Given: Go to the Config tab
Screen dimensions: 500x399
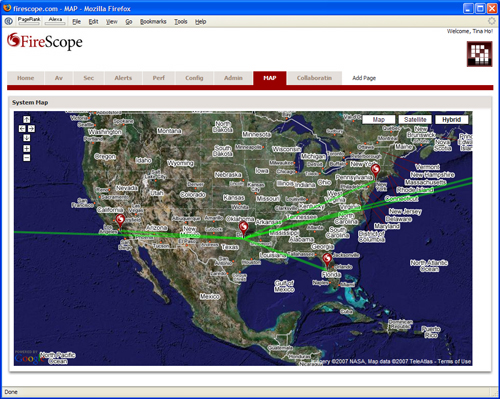Looking at the screenshot, I should click(194, 78).
